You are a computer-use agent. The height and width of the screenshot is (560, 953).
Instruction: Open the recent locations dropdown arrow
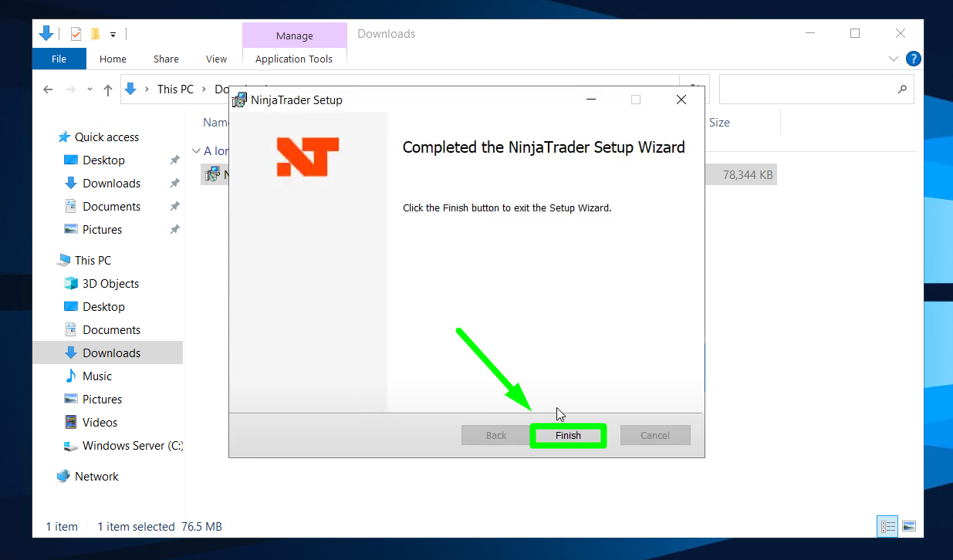tap(90, 89)
